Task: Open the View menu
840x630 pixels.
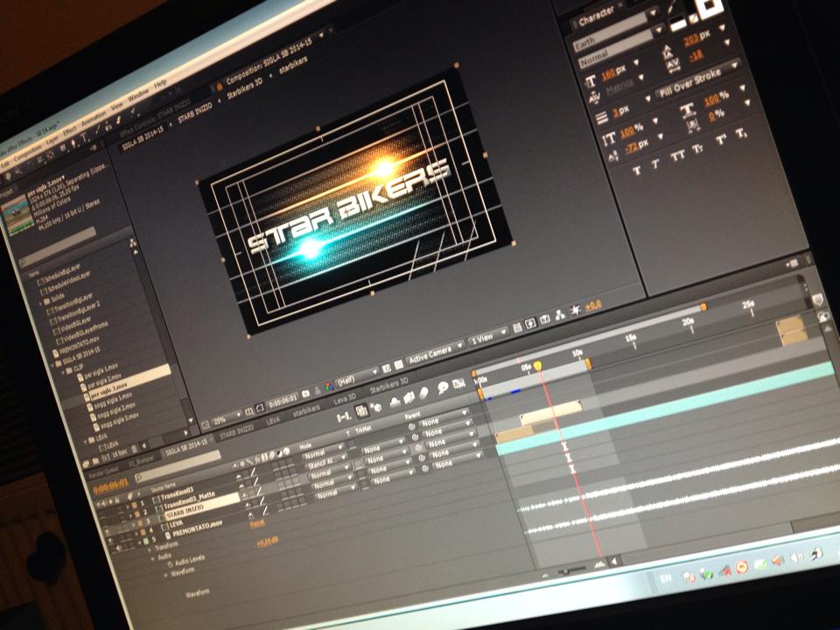Action: 116,106
